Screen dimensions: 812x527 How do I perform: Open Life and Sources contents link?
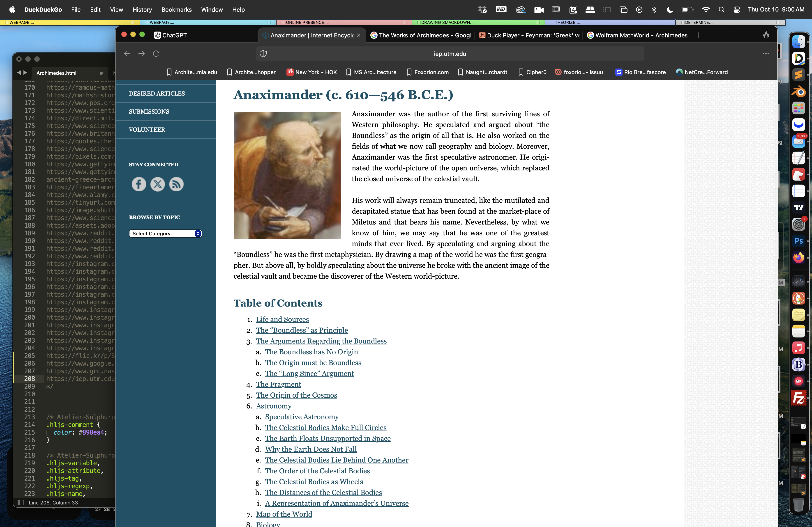(x=282, y=319)
